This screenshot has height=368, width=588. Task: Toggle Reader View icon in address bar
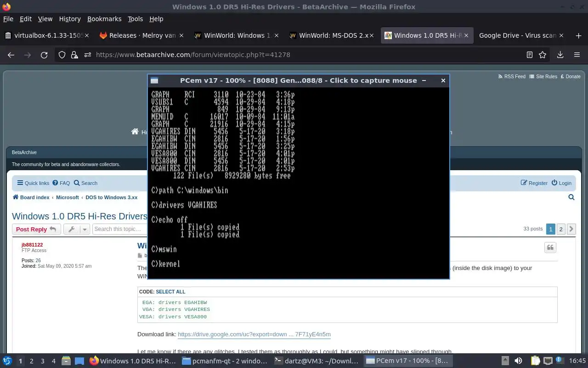(x=530, y=55)
